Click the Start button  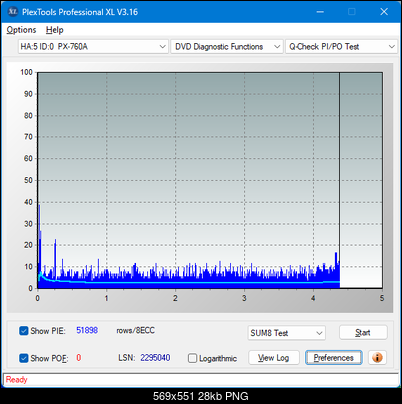(x=363, y=333)
